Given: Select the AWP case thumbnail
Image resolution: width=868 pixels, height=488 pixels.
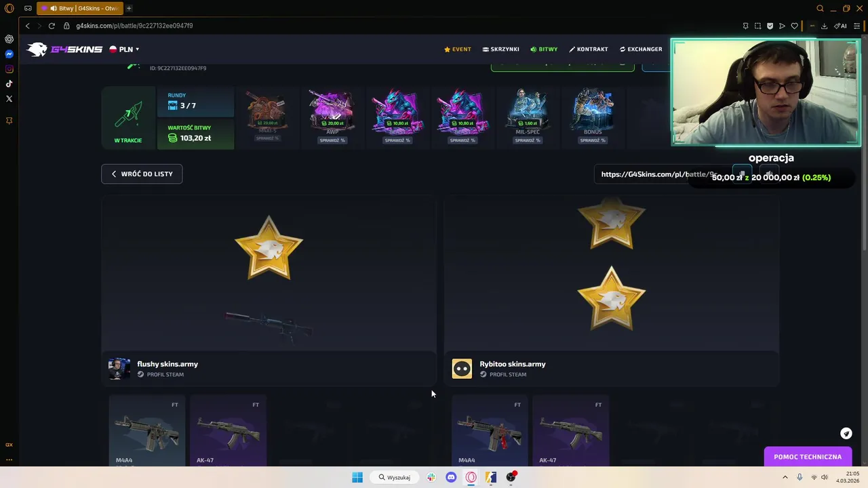Looking at the screenshot, I should (x=332, y=110).
